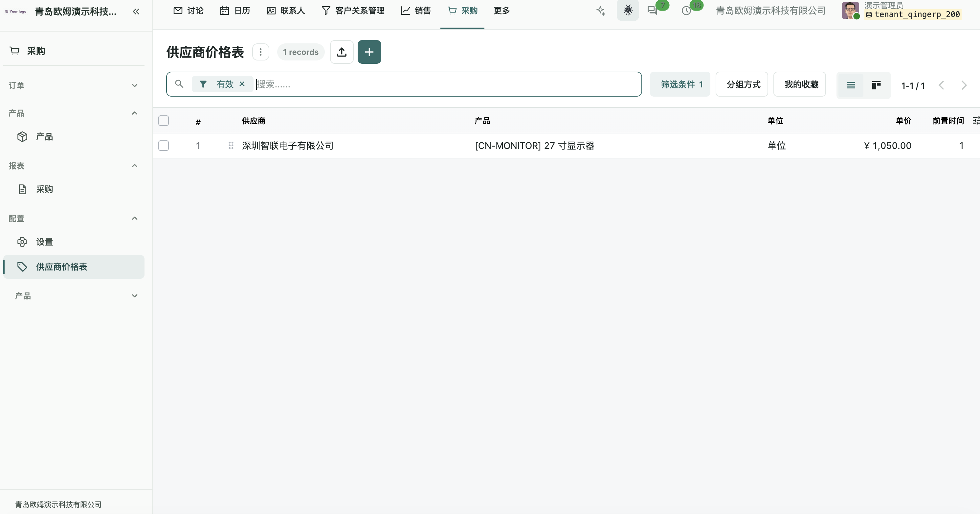Create a new record with plus button

[x=369, y=52]
